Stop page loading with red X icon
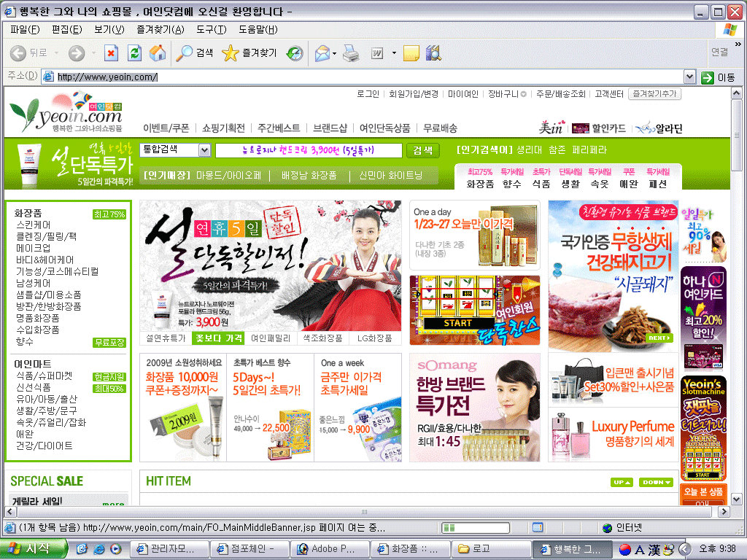The image size is (747, 560). coord(111,52)
